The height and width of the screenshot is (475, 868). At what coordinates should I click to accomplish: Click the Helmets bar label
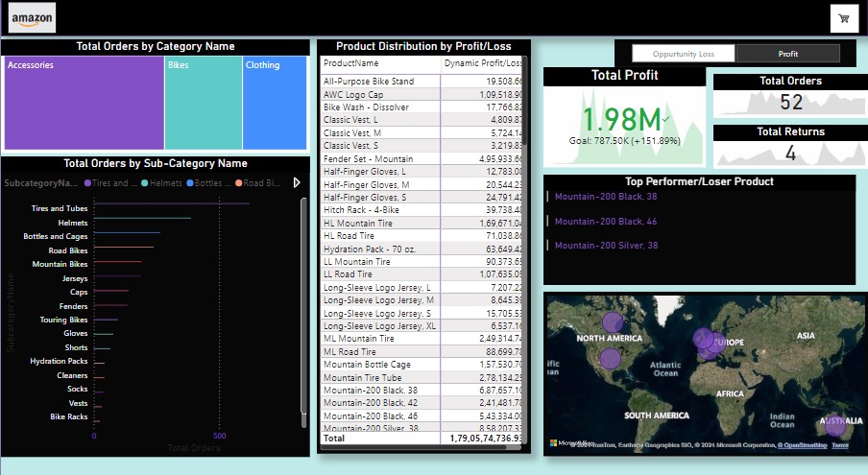click(x=73, y=223)
